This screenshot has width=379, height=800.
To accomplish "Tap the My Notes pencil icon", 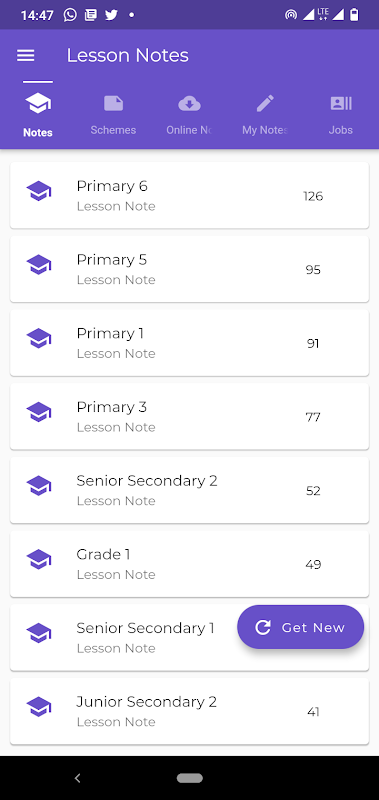I will click(x=265, y=104).
